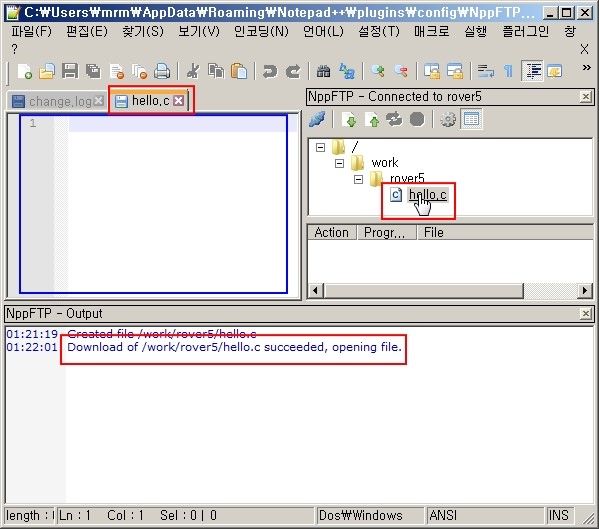Select the work folder in the FTP tree

(x=385, y=163)
